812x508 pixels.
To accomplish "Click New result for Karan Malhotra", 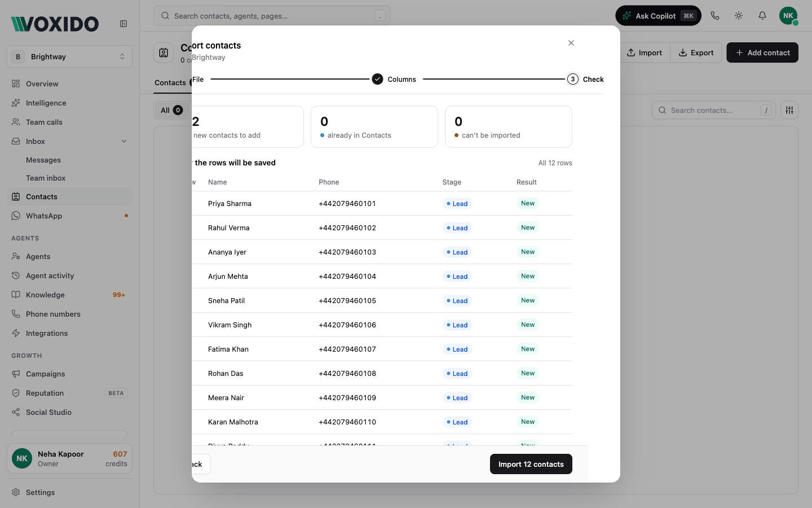I will coord(528,422).
